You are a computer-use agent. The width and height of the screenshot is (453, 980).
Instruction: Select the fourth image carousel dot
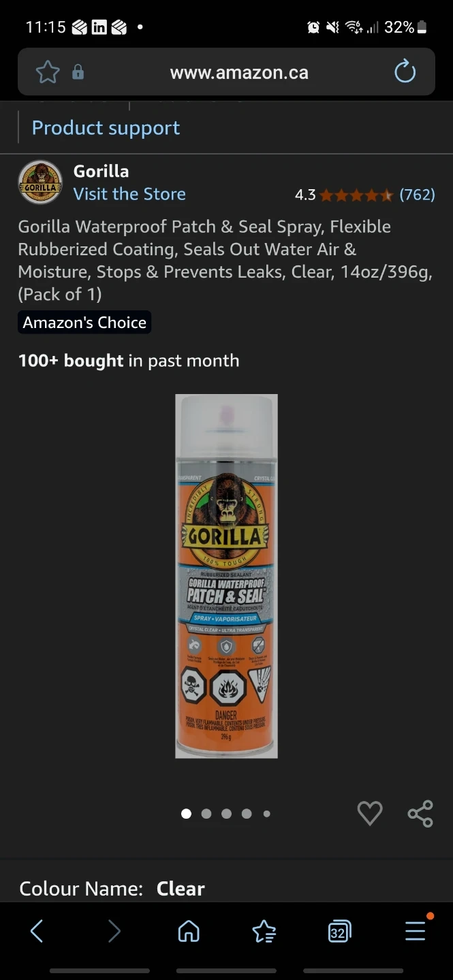pos(247,813)
